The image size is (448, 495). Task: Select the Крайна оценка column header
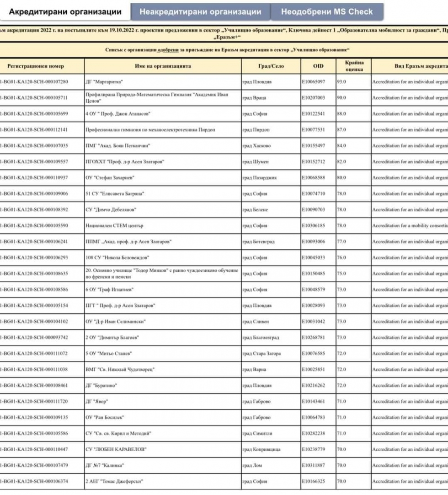coord(354,66)
